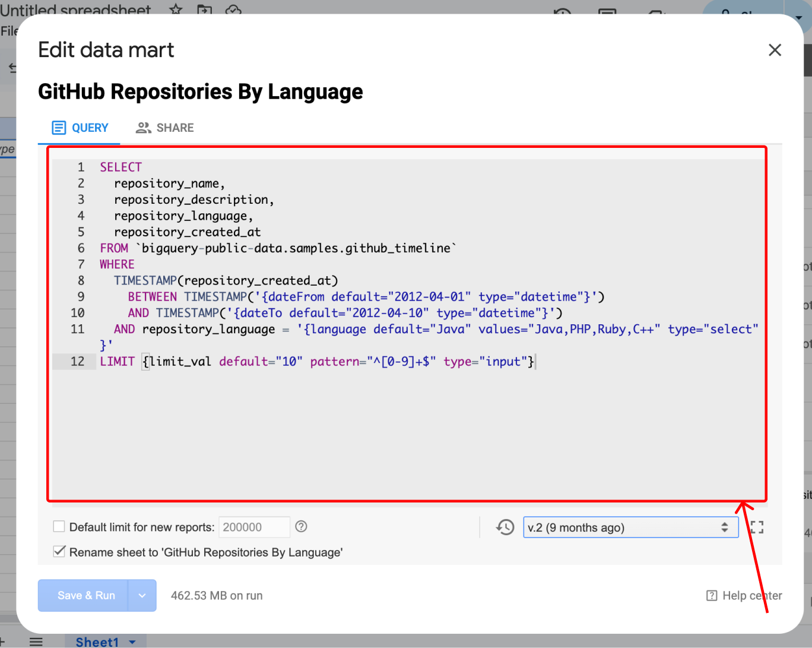Click the 462.53 MB on run estimate
The width and height of the screenshot is (812, 648).
217,596
